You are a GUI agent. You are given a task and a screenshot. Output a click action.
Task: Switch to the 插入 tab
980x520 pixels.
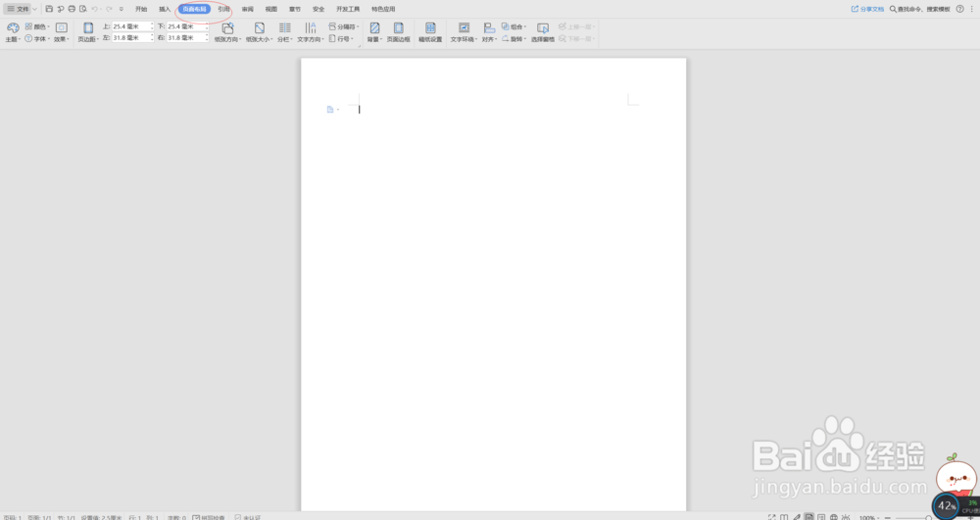click(x=165, y=10)
